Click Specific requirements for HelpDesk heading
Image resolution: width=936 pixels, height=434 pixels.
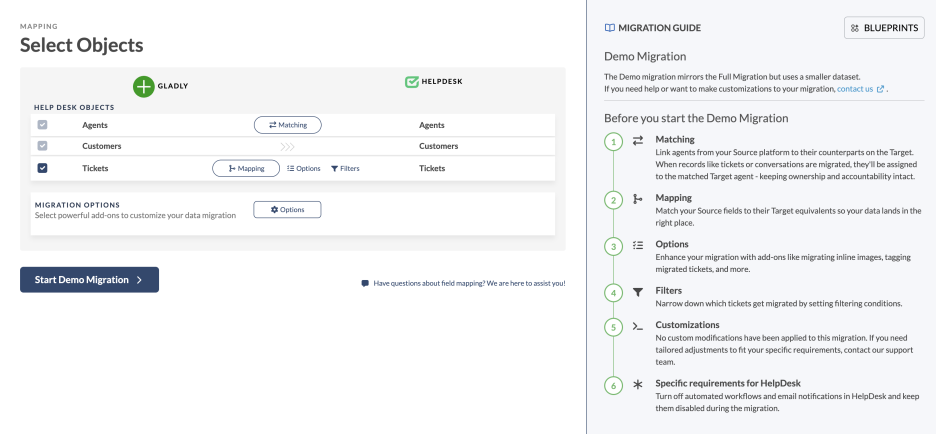click(728, 383)
